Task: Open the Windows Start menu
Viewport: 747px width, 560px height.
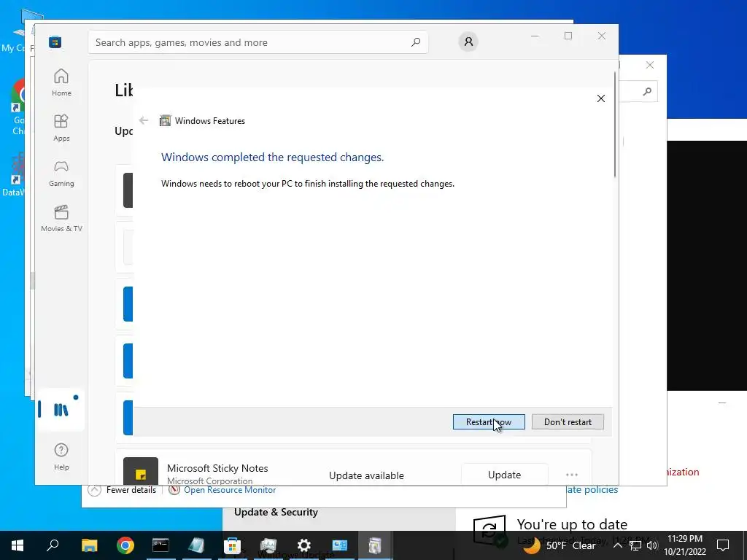Action: [x=18, y=545]
